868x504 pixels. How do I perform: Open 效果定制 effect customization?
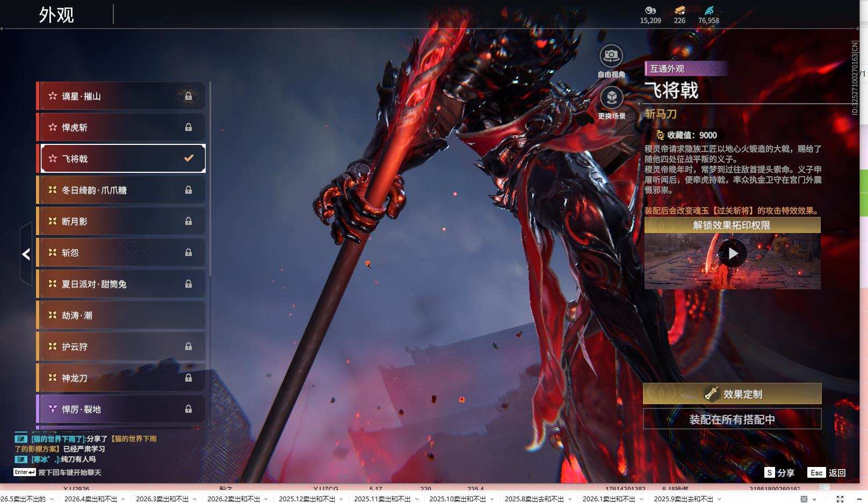tap(732, 393)
